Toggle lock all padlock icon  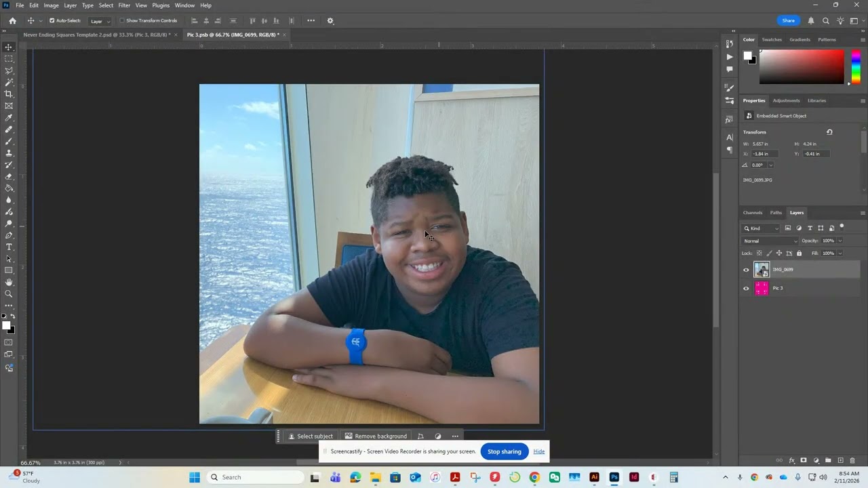coord(799,253)
